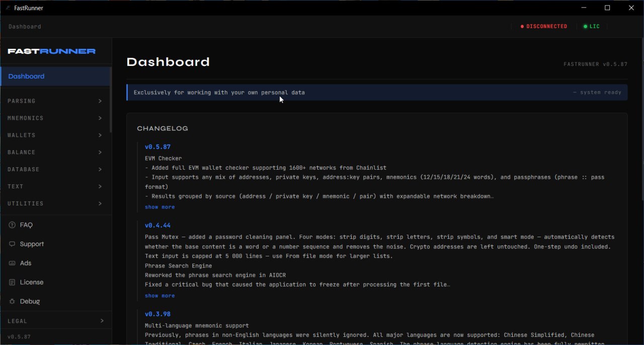Open the Ads icon in sidebar

pyautogui.click(x=12, y=263)
